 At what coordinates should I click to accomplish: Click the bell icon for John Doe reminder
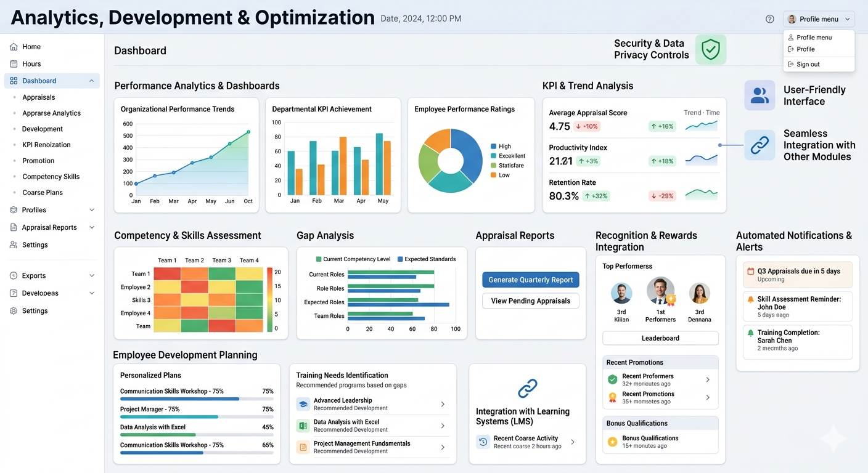pyautogui.click(x=750, y=299)
